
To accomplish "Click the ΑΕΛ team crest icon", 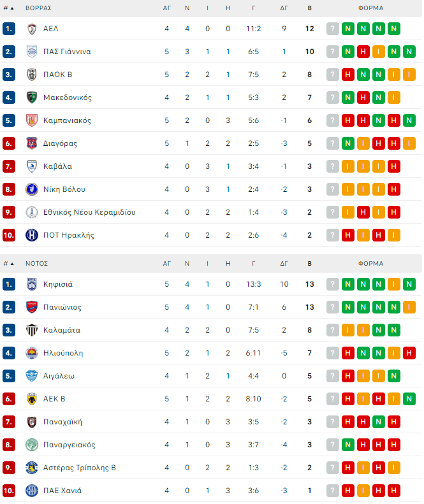I will 32,29.
